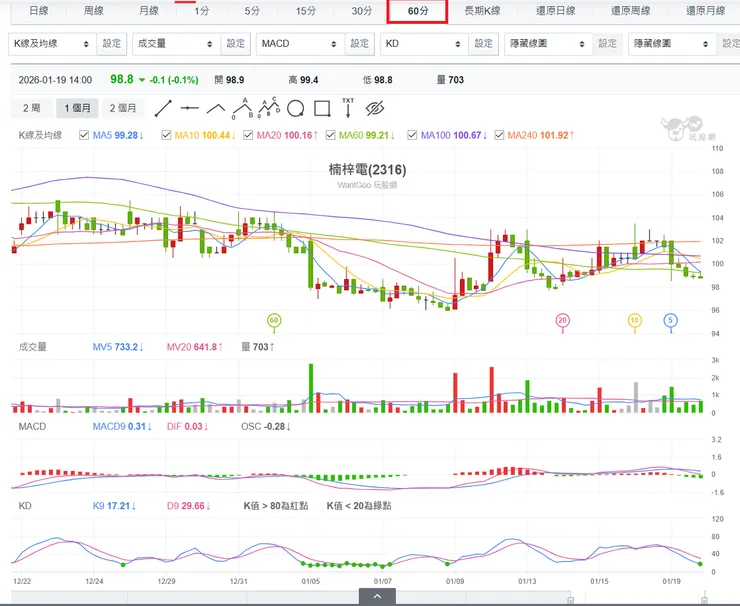
Task: Switch to the 15分 chart tab
Action: pos(305,11)
